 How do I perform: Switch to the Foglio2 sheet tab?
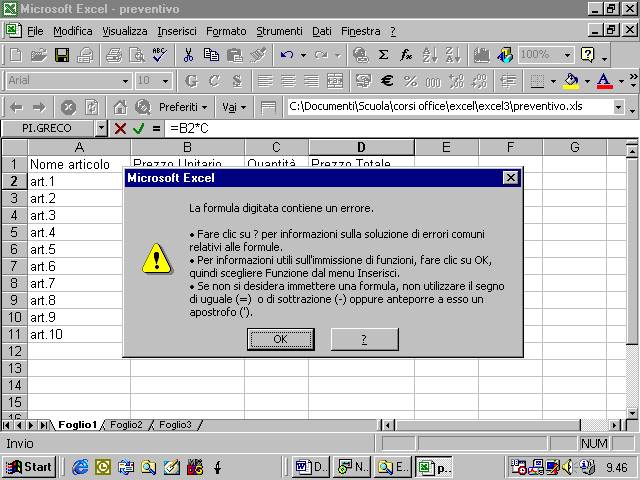pyautogui.click(x=126, y=425)
